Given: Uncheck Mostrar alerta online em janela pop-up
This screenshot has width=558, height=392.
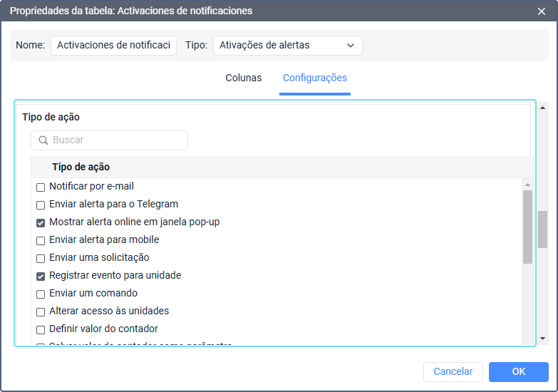Looking at the screenshot, I should pyautogui.click(x=41, y=223).
